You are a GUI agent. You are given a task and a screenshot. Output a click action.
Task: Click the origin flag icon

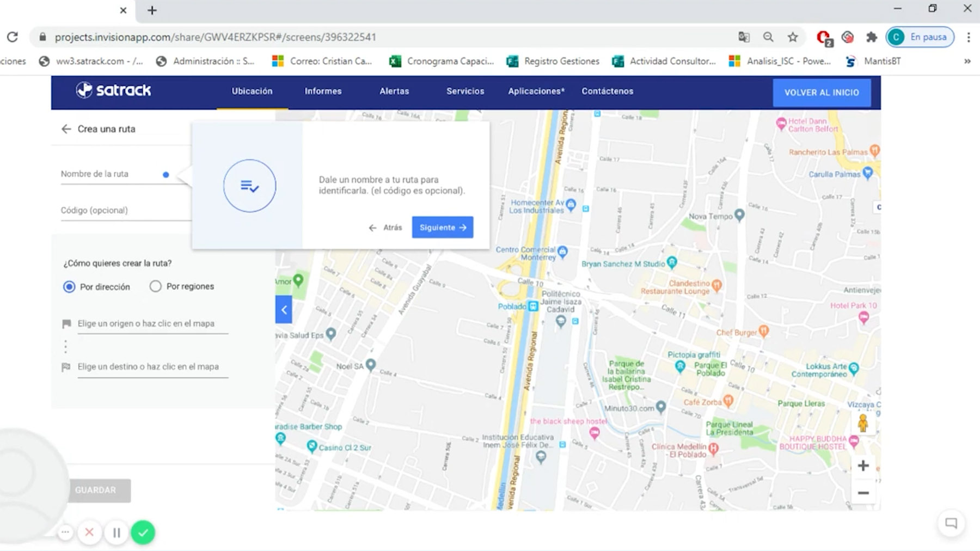tap(66, 324)
